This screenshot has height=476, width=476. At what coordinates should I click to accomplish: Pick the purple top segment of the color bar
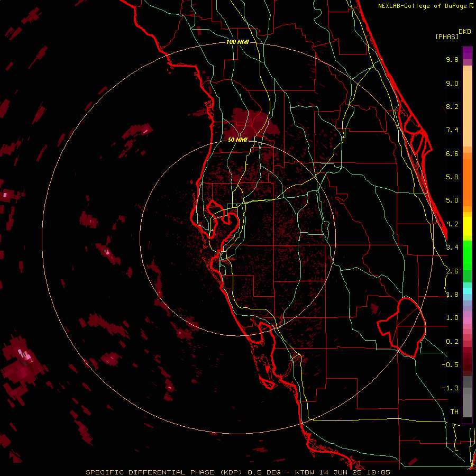pos(467,53)
